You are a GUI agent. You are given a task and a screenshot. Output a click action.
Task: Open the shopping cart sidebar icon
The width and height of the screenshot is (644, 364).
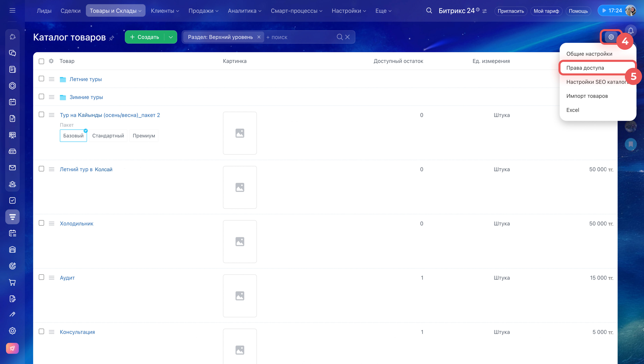[x=12, y=282]
